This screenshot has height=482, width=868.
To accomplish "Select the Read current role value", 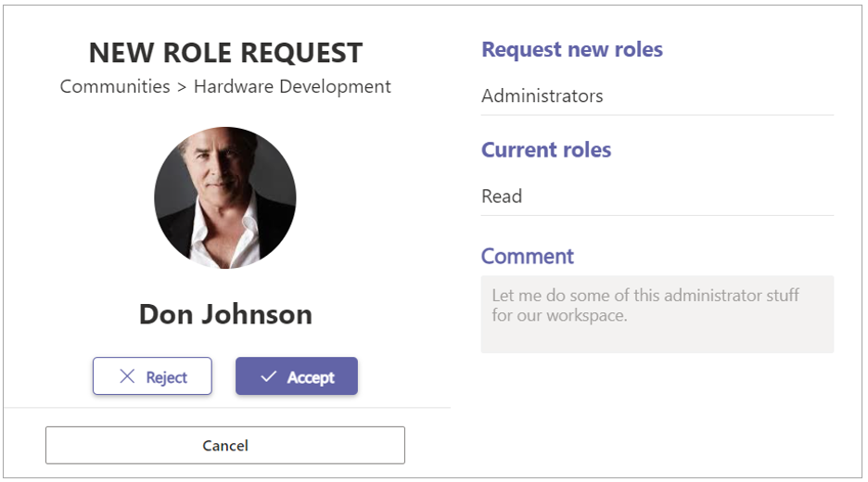I will 502,197.
